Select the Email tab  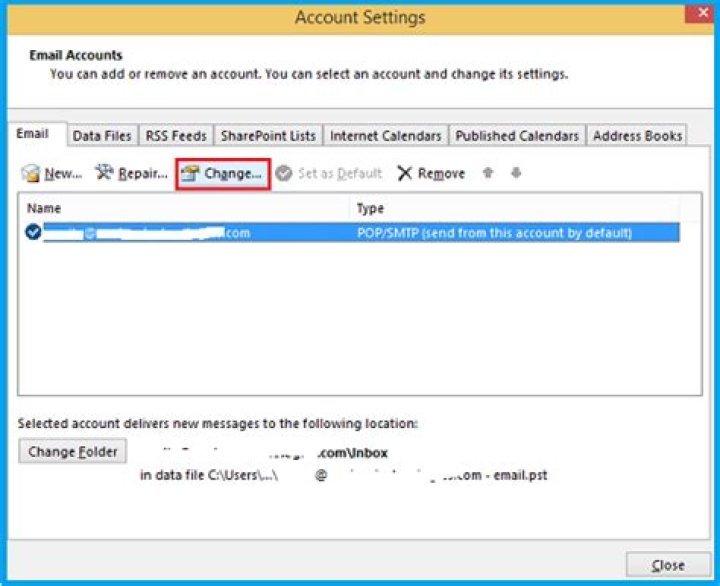(32, 135)
